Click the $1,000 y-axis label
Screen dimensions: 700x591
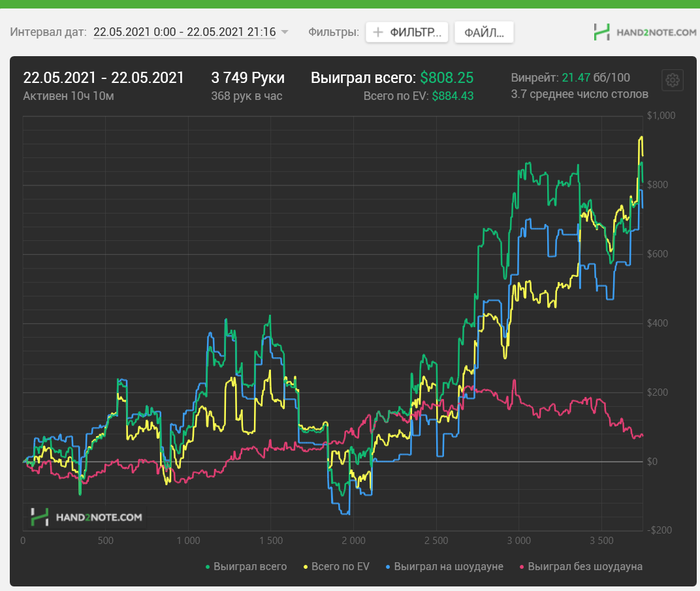(661, 116)
